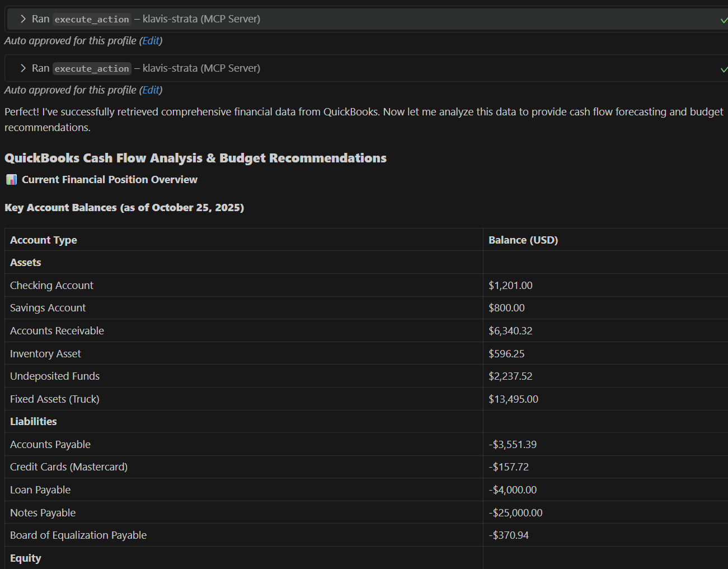Select the Ran label in the first tool call header
Viewport: 728px width, 569px height.
tap(40, 19)
